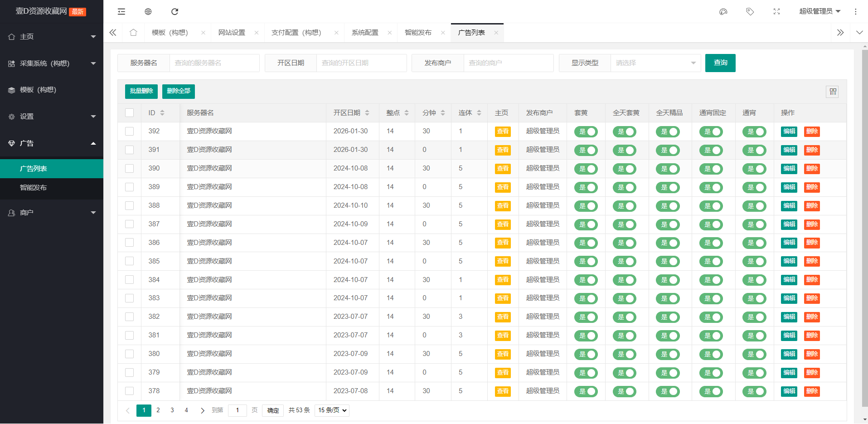The height and width of the screenshot is (424, 868).
Task: Click 删除 for row 385
Action: pyautogui.click(x=812, y=262)
